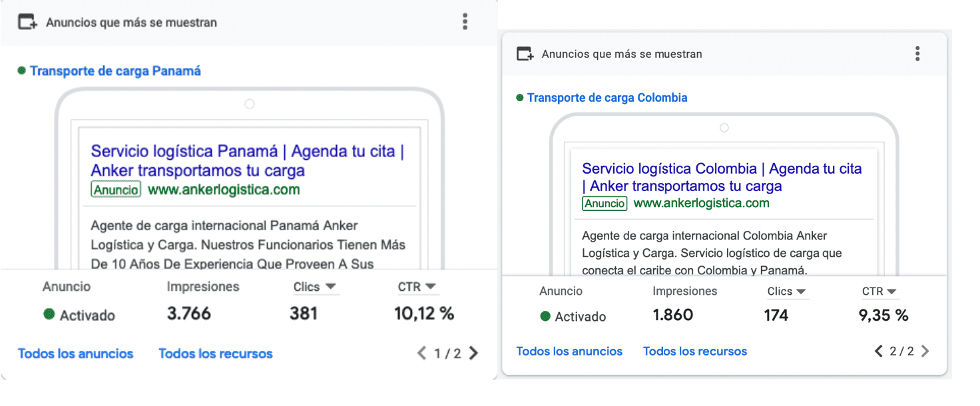Go to previous ad from page 2/2
Screen dimensions: 980x406
point(879,351)
